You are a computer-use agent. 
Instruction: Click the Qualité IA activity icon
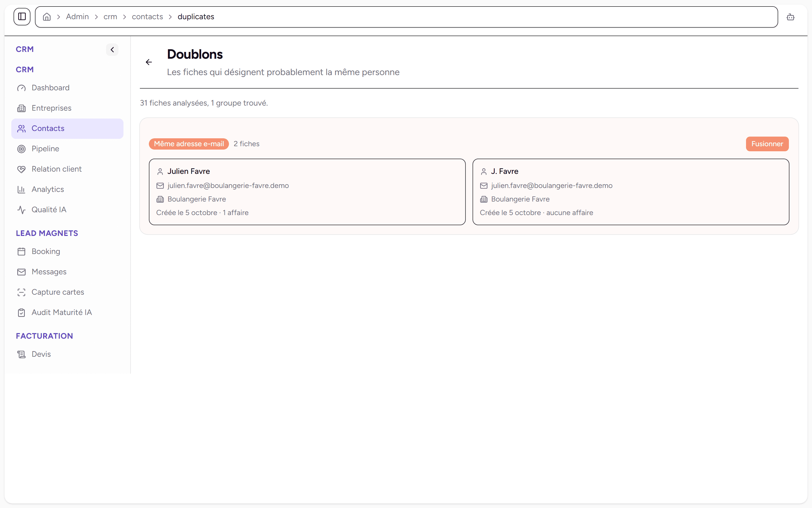pyautogui.click(x=21, y=210)
